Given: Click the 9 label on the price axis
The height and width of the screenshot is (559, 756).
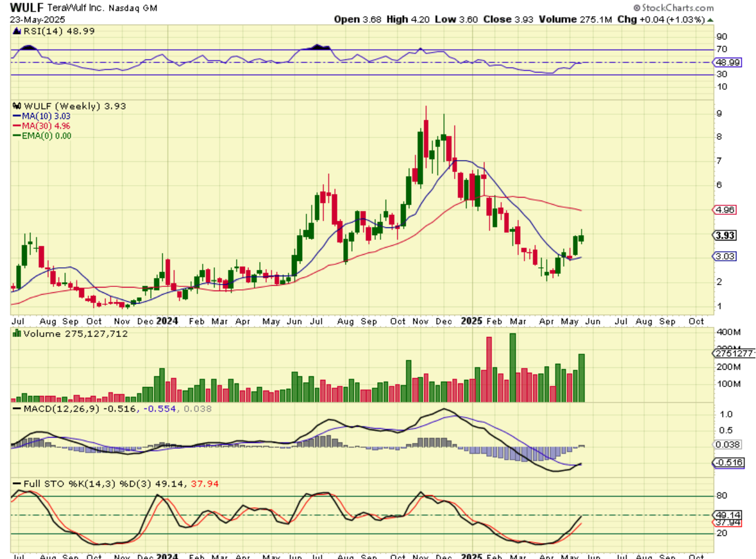Looking at the screenshot, I should coord(720,113).
